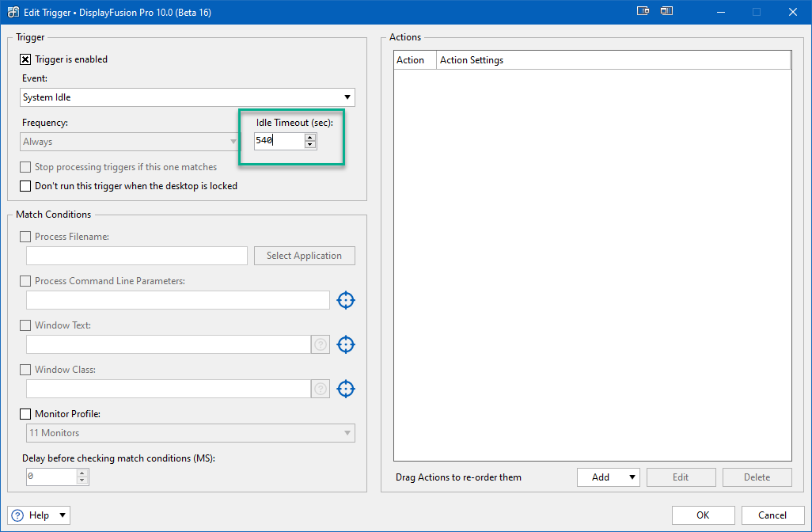Click the Delete action button
The width and height of the screenshot is (812, 532).
coord(757,477)
